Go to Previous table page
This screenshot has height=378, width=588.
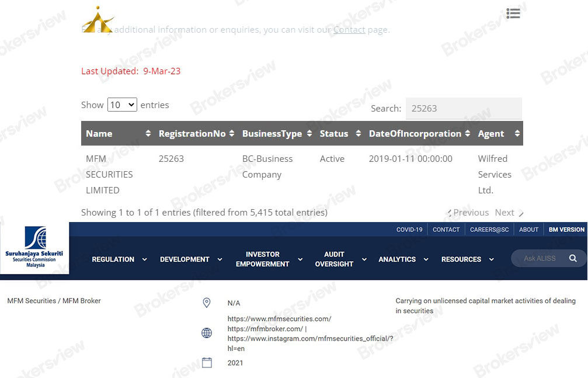468,213
